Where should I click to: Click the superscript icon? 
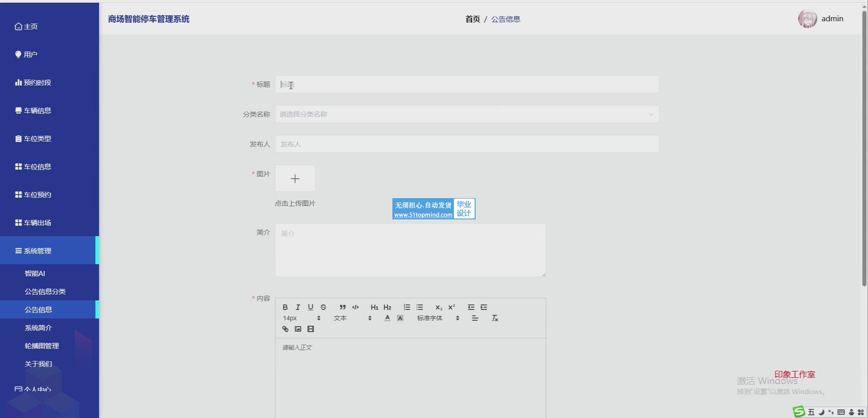tap(452, 307)
